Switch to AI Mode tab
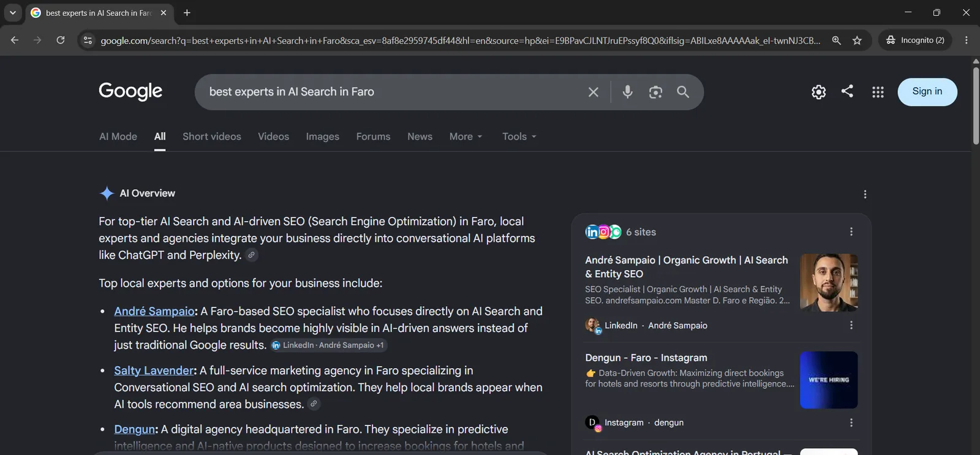Screen dimensions: 980x455 coord(118,137)
